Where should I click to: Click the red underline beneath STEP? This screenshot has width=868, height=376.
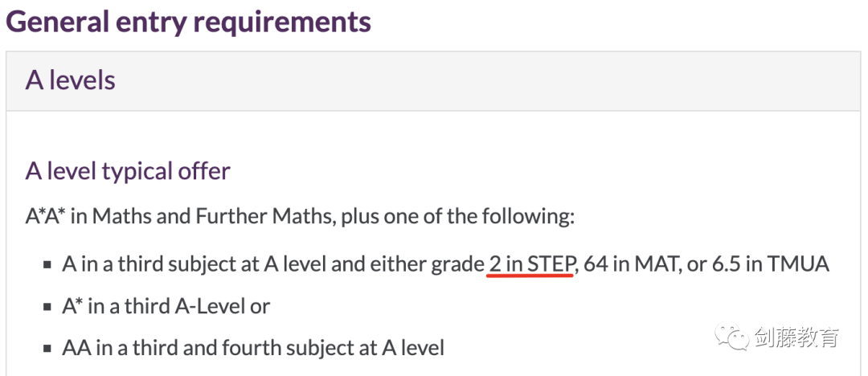[x=530, y=276]
